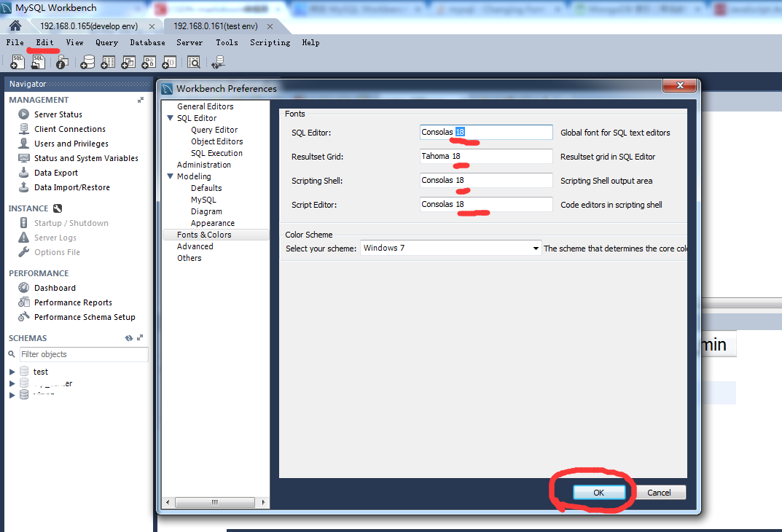Refresh schemas list icon
Screen dimensions: 782x532
(x=129, y=338)
